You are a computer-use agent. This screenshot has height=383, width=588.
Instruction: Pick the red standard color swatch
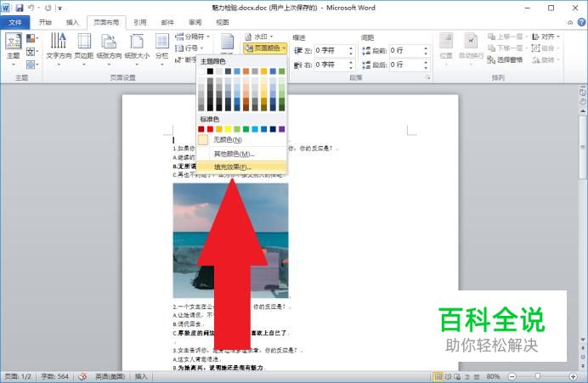click(x=211, y=129)
